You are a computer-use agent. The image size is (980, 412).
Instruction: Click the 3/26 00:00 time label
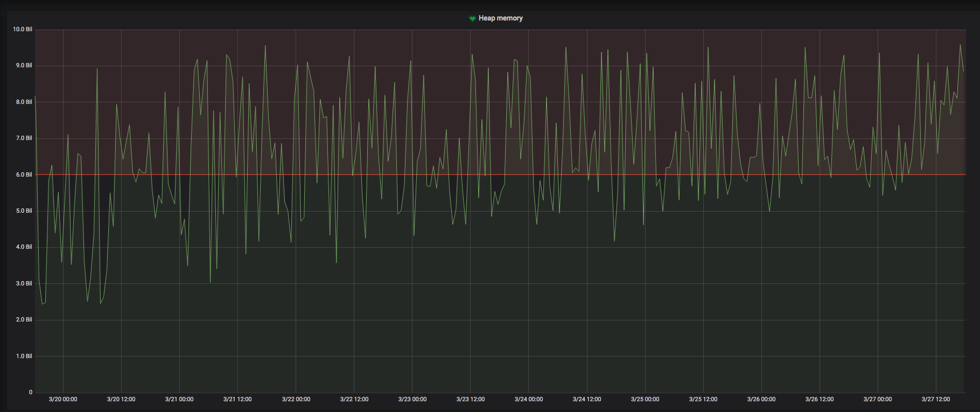pyautogui.click(x=761, y=399)
